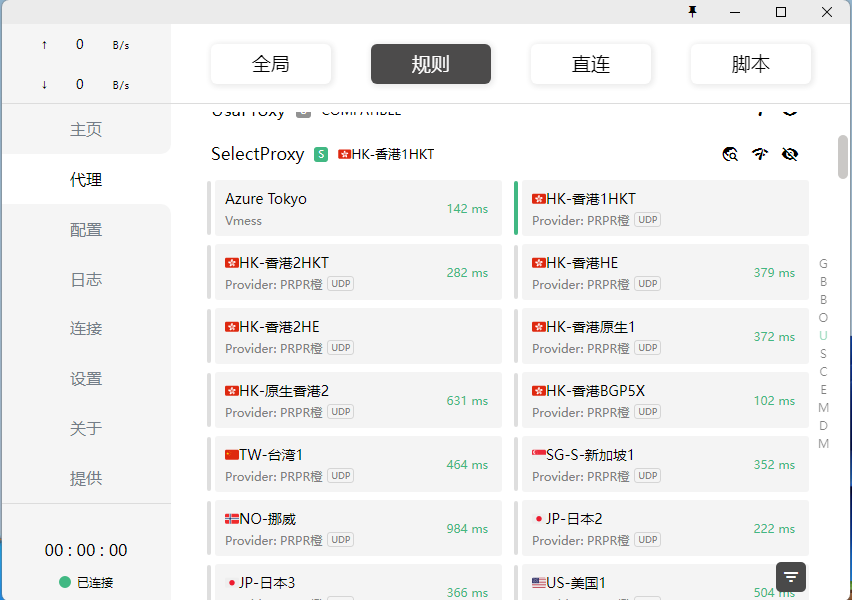Screen dimensions: 852x600
Task: Open the filter button at bottom right
Action: [790, 577]
